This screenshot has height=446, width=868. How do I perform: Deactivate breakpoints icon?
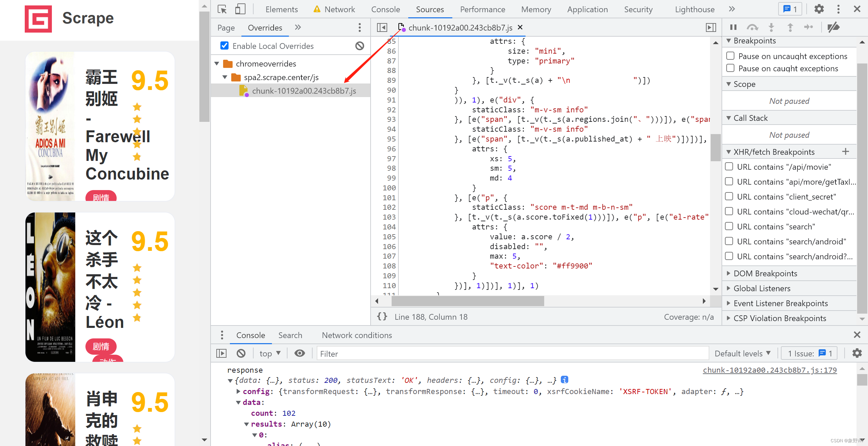click(833, 27)
